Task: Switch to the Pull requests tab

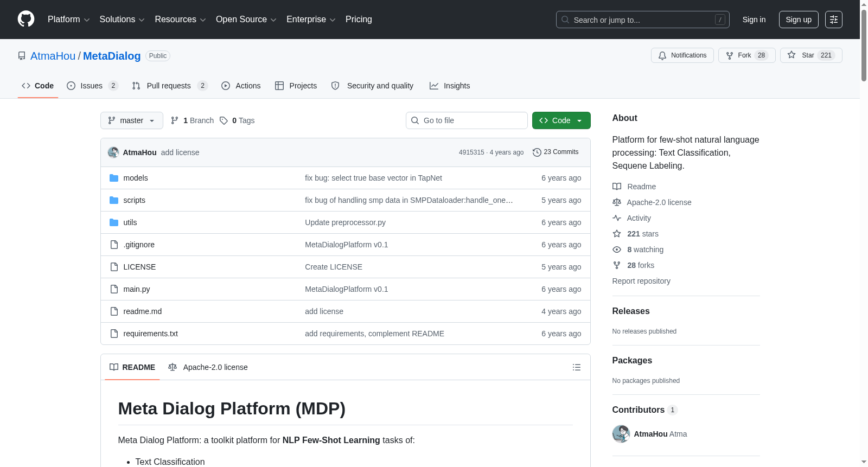Action: pyautogui.click(x=170, y=86)
